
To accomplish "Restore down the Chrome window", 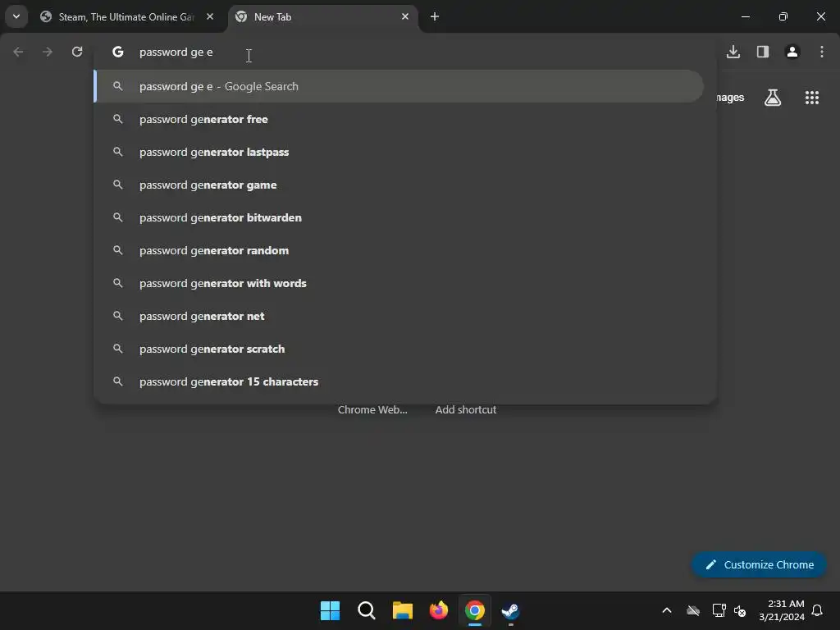I will coord(783,16).
